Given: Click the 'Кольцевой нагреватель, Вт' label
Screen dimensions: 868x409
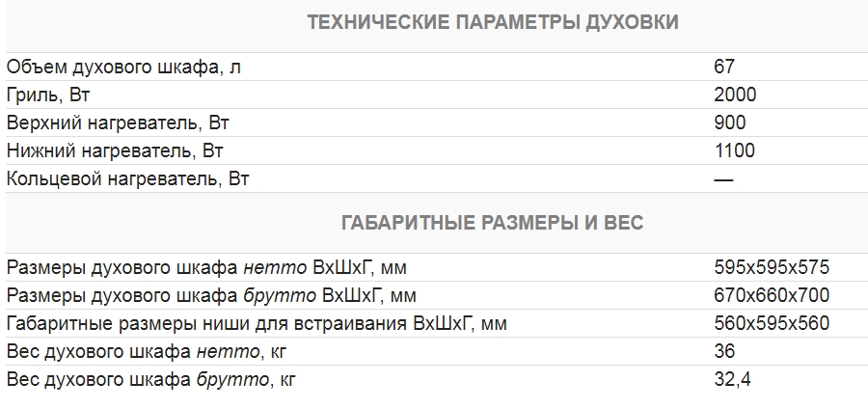Looking at the screenshot, I should pyautogui.click(x=128, y=178).
